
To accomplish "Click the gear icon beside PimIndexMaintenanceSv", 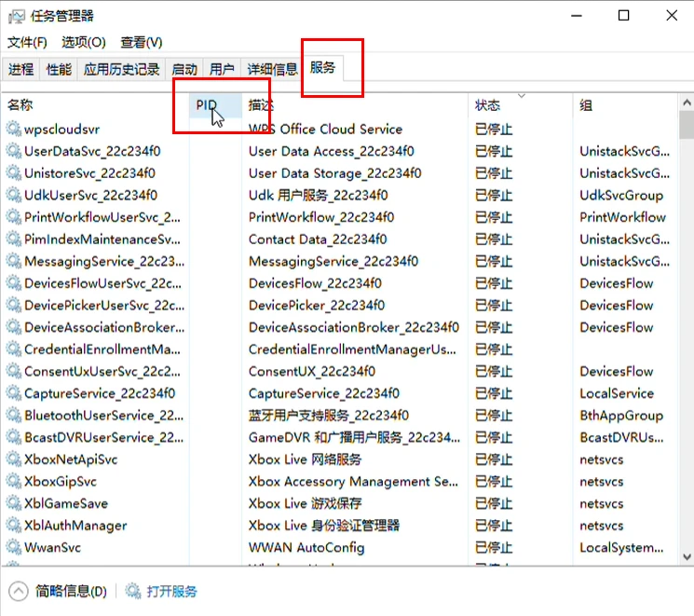I will [x=13, y=240].
